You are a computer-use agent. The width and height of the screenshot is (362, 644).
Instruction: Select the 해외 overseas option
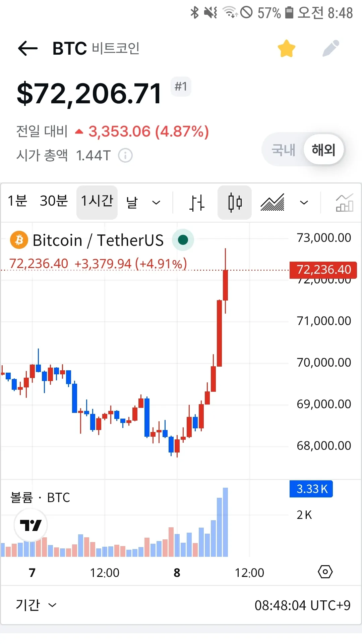(323, 150)
